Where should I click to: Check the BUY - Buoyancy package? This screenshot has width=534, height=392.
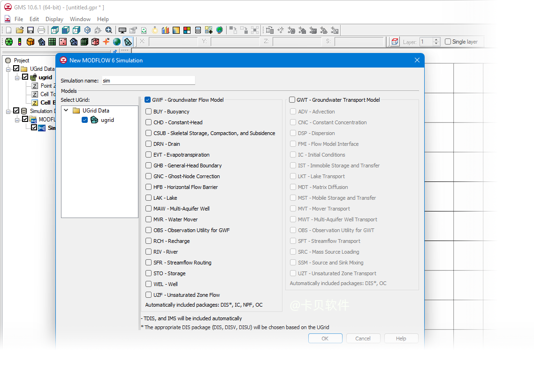pyautogui.click(x=148, y=112)
